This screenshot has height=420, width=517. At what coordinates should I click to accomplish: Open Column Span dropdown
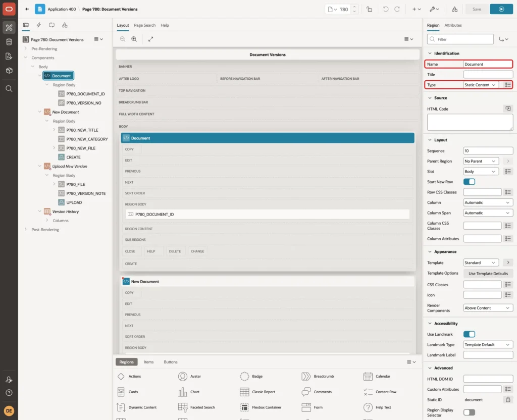coord(488,213)
